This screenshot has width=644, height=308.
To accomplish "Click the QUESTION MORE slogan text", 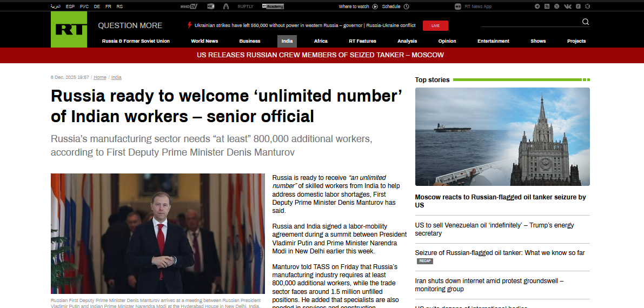I will click(x=130, y=25).
